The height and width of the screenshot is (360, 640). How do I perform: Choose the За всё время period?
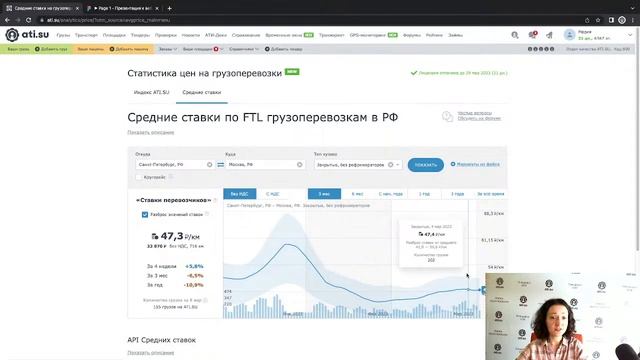click(491, 194)
